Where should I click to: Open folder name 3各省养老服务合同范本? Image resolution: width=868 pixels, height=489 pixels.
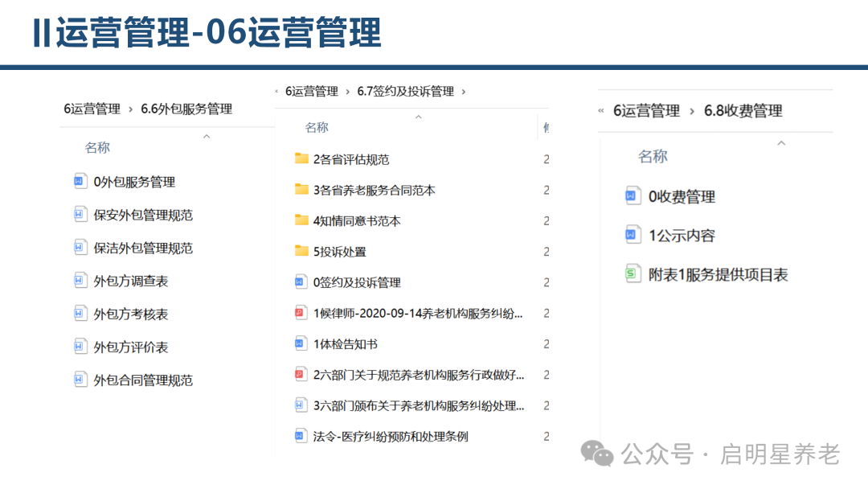point(375,191)
